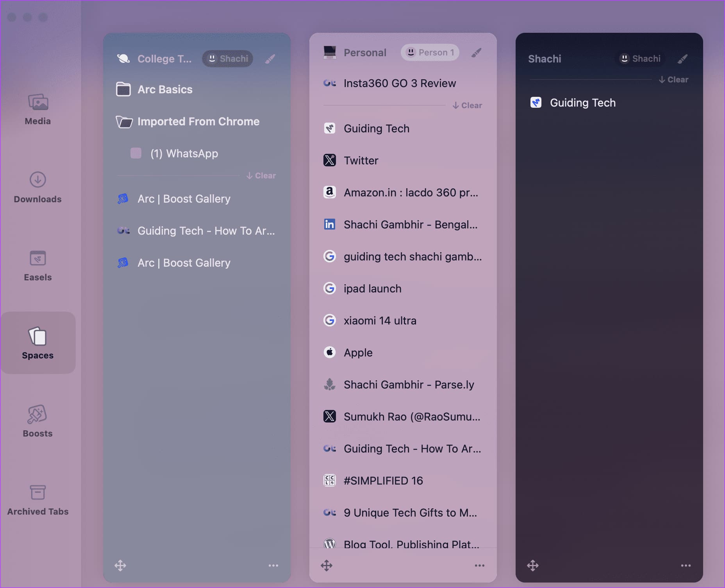
Task: Click the laptop icon of Personal space
Action: pos(330,52)
